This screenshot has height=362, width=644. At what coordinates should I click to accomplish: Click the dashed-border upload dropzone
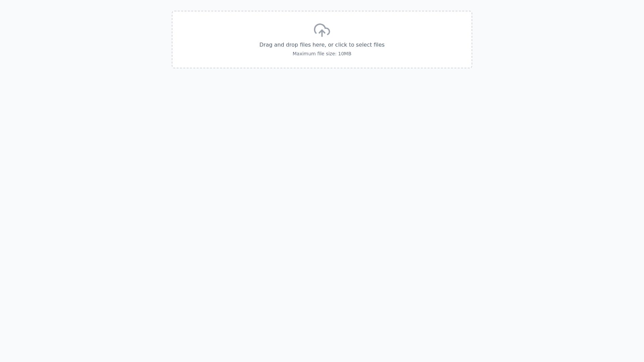[322, 40]
